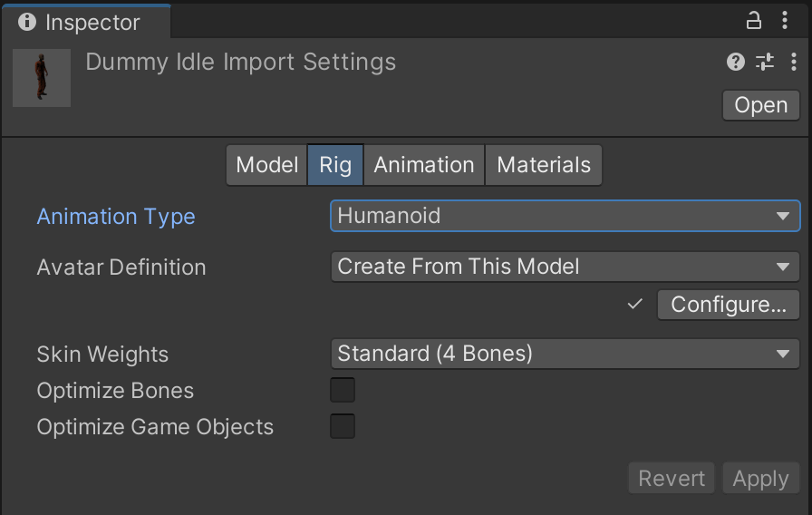Click the Revert button
The width and height of the screenshot is (812, 515).
coord(672,479)
